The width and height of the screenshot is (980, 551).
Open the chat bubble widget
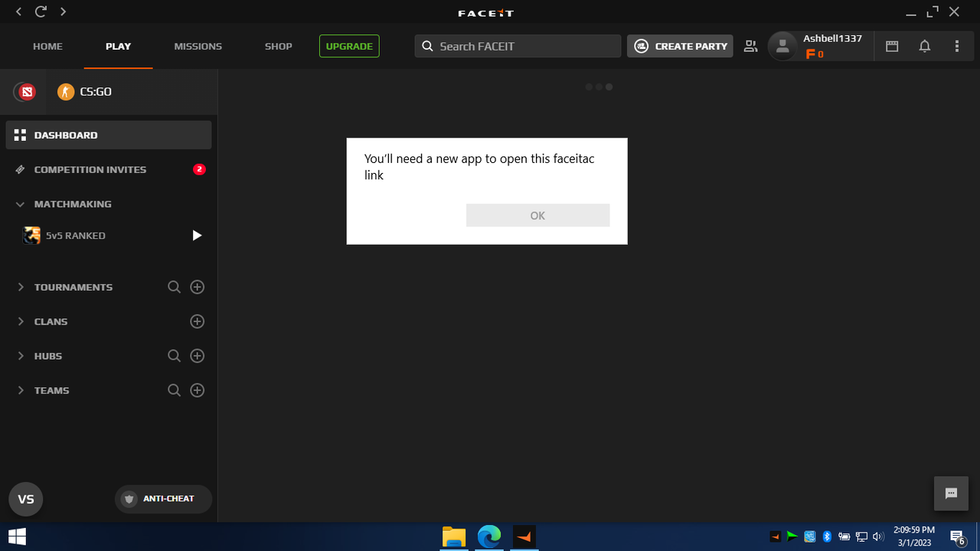pos(951,494)
